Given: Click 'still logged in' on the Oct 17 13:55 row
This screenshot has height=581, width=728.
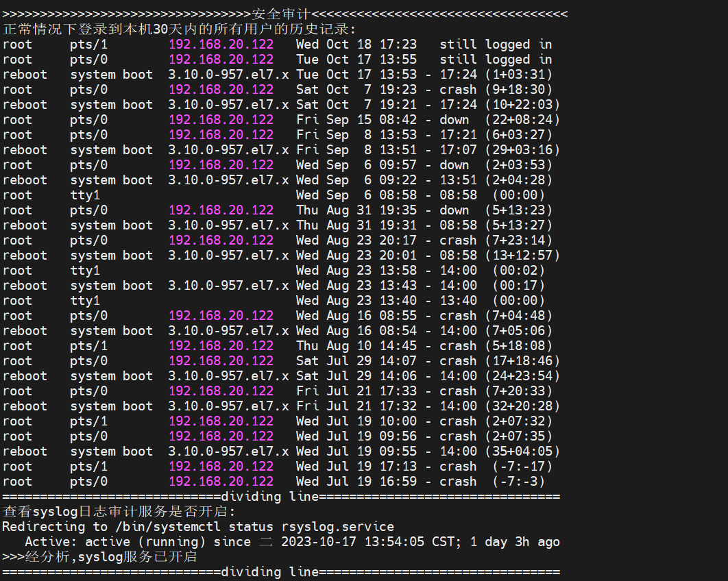Looking at the screenshot, I should 496,60.
